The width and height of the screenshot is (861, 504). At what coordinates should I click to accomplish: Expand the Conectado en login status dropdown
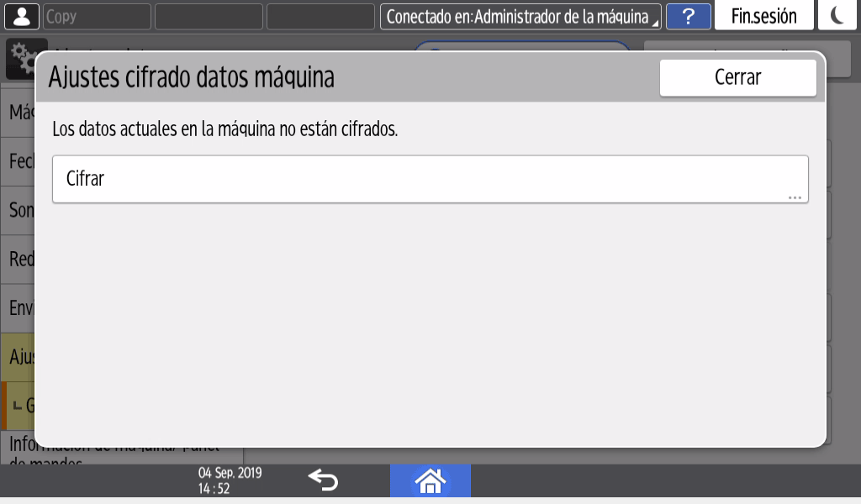pyautogui.click(x=520, y=17)
